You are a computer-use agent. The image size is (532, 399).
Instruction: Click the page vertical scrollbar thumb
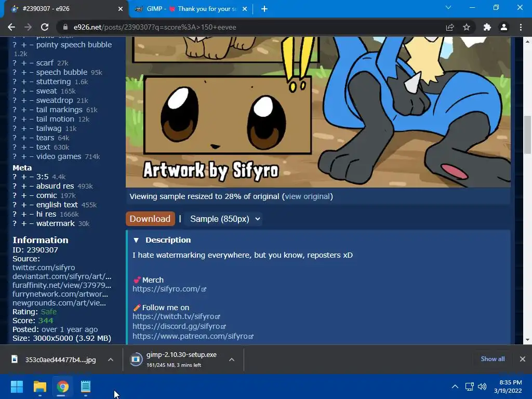[x=528, y=135]
